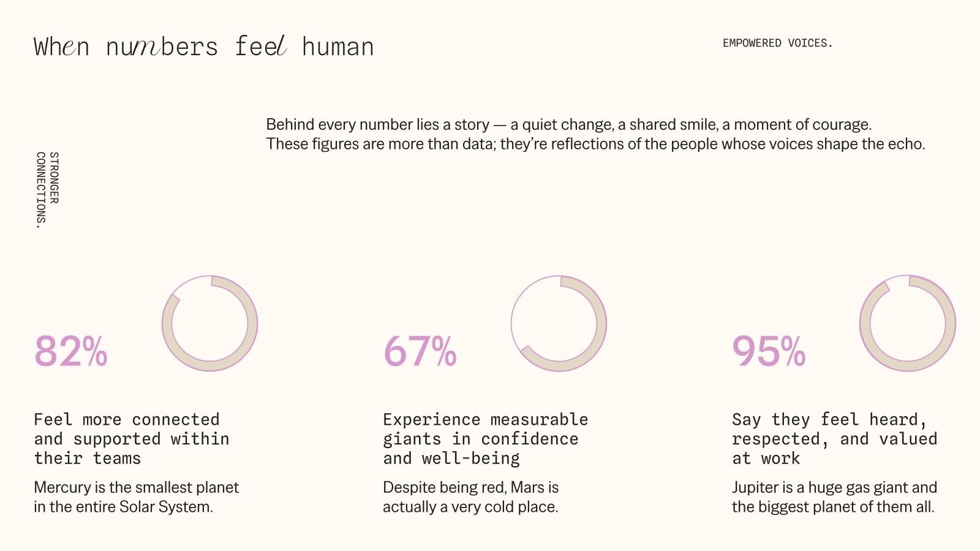Image resolution: width=980 pixels, height=551 pixels.
Task: Click the word 'human' in the title
Action: coord(337,47)
